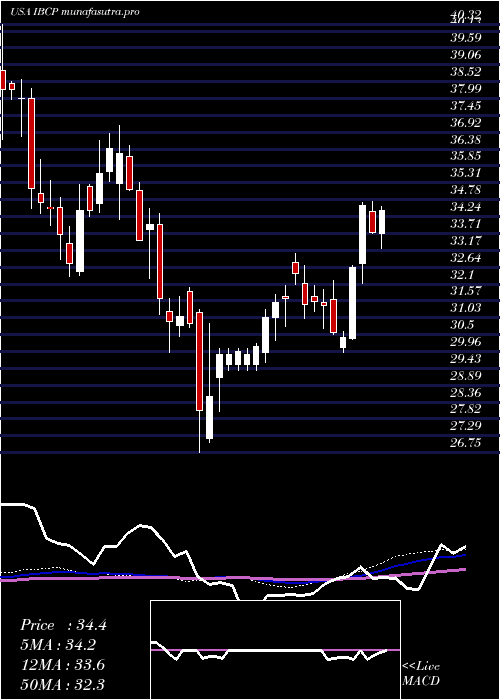Click the 'Price : 34.4' readout
The height and width of the screenshot is (700, 500).
(x=63, y=625)
